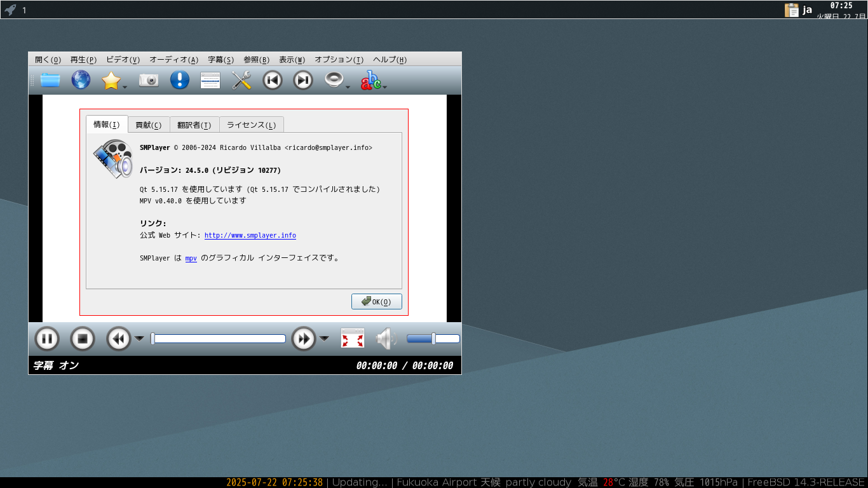
Task: Open the 字幕(S) menu
Action: click(x=221, y=60)
